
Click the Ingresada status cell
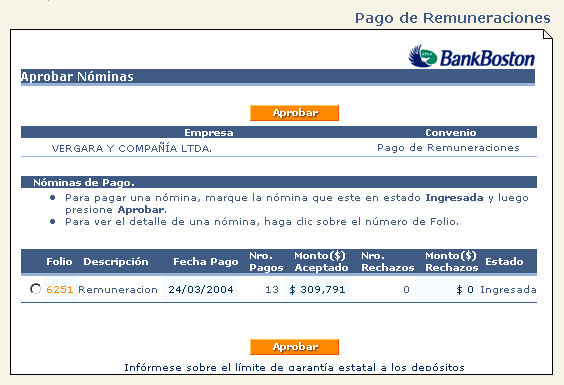pyautogui.click(x=508, y=290)
